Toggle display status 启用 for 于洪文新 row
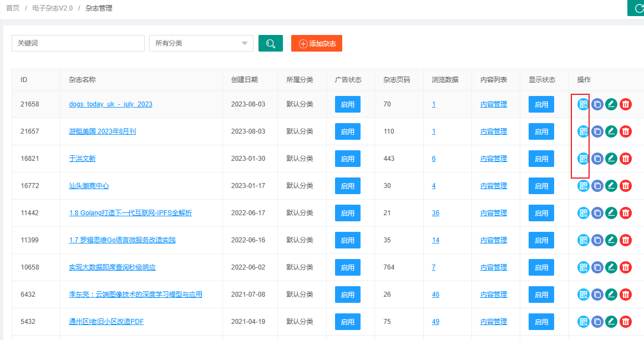Image resolution: width=644 pixels, height=340 pixels. [541, 159]
